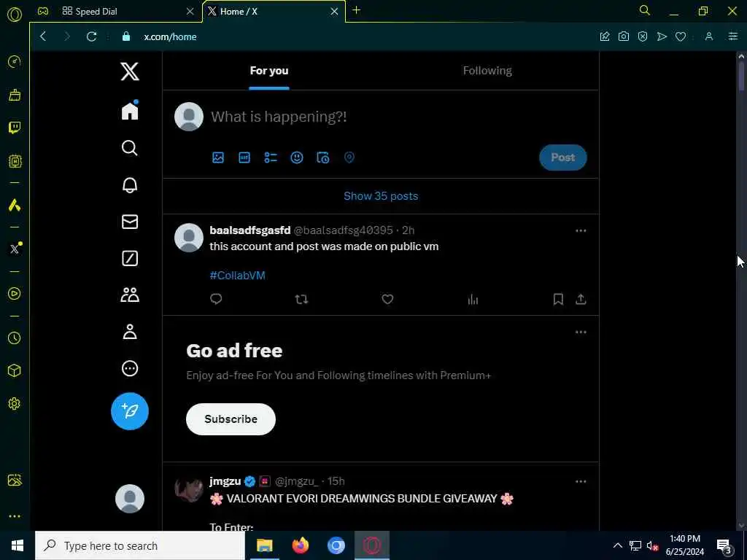Screen dimensions: 747x560
Task: Open bookmarks heart icon in address bar
Action: click(x=681, y=36)
